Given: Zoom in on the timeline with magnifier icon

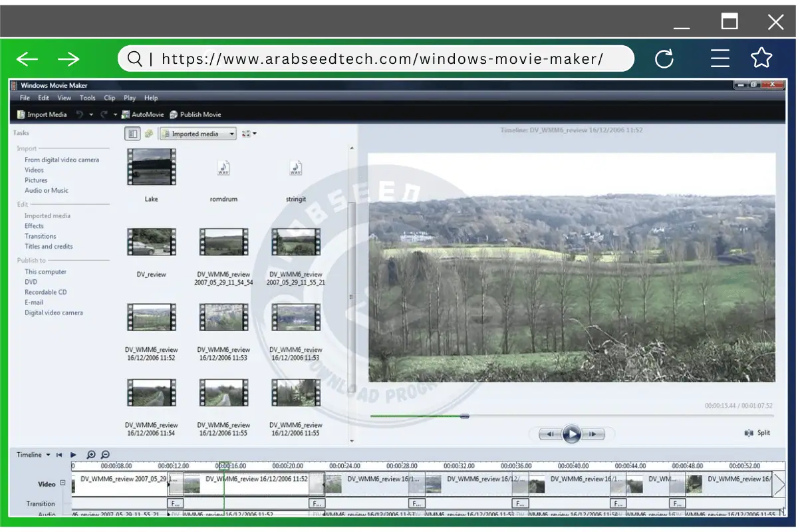Looking at the screenshot, I should [90, 454].
